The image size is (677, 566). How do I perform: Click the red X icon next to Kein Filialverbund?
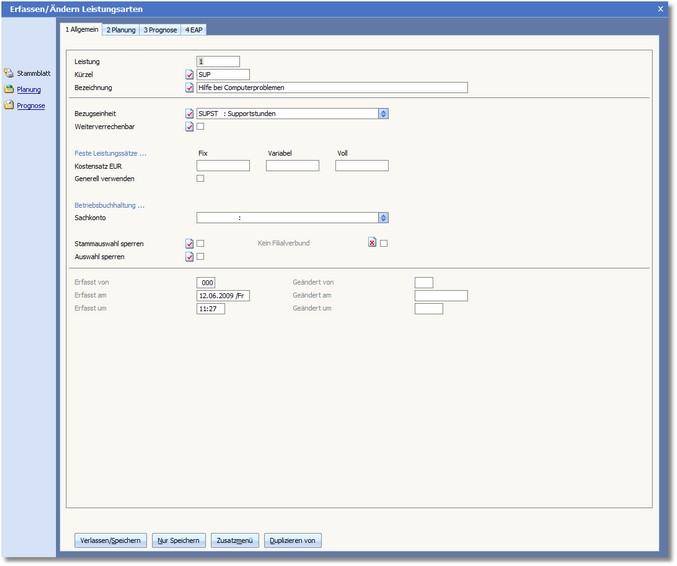coord(371,243)
